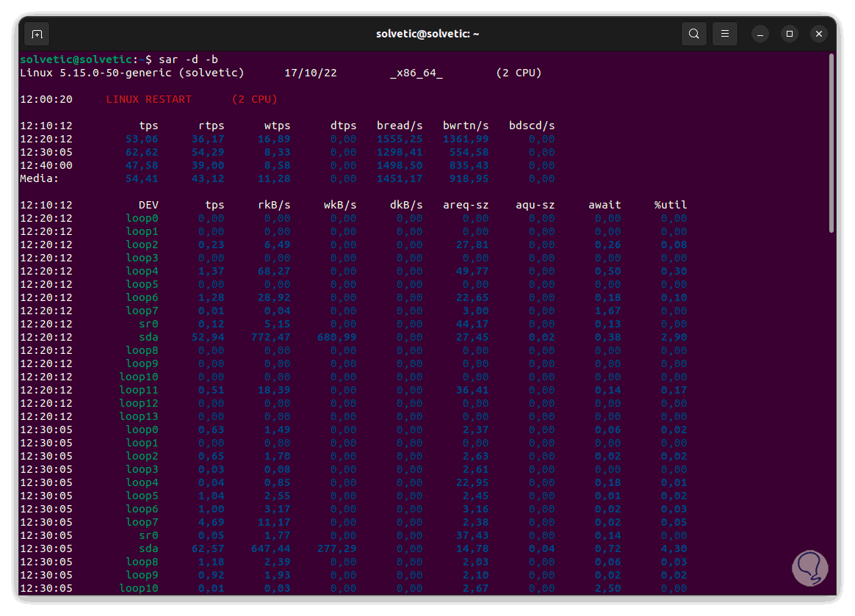Open the terminal search tool
This screenshot has width=855, height=616.
693,34
